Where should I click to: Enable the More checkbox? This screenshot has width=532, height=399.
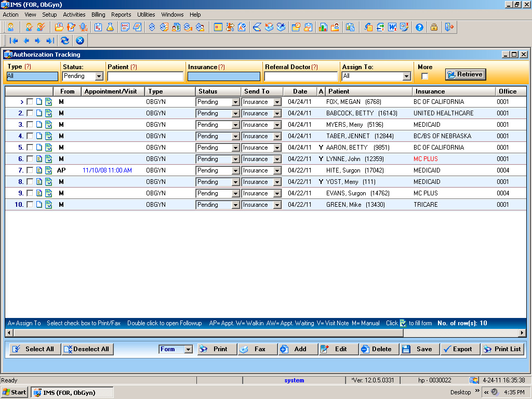[424, 76]
